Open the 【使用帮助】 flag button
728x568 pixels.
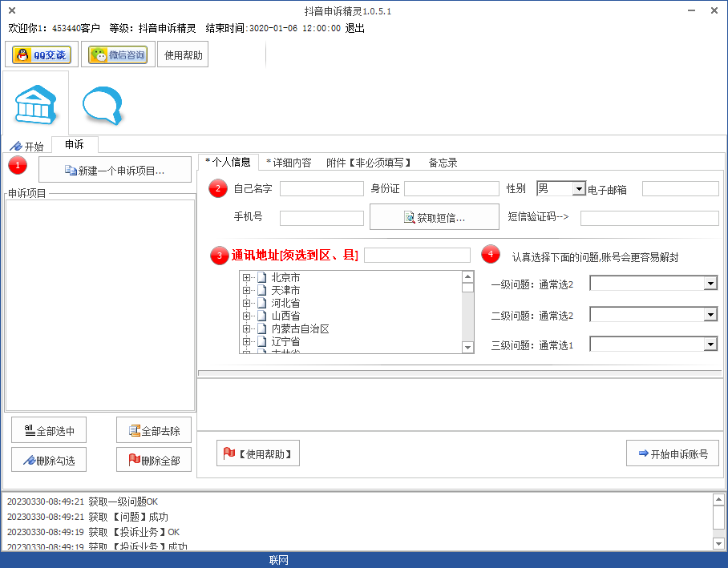click(x=257, y=453)
